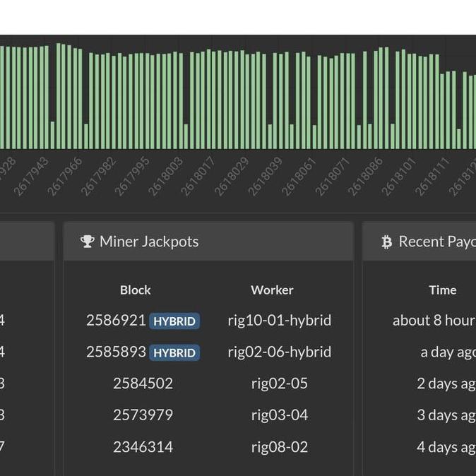Click chart axis label 2618003
The image size is (476, 476).
click(165, 177)
